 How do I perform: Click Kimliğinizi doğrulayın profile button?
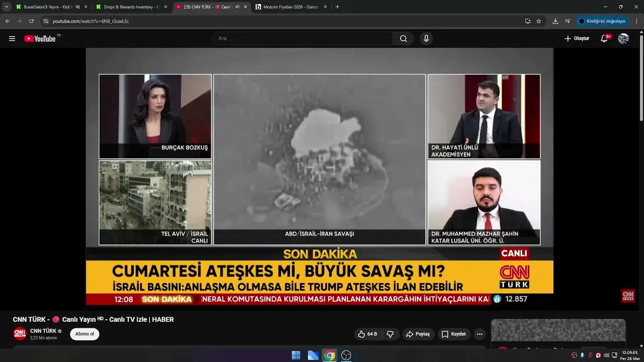602,21
